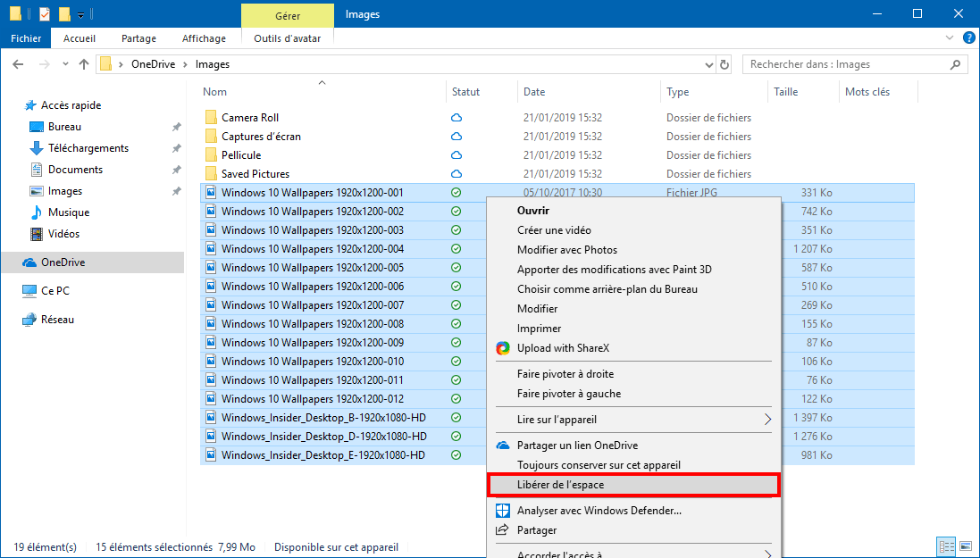Choose Toujours conserver sur cet appareil
Viewport: 980px width, 558px height.
(599, 465)
